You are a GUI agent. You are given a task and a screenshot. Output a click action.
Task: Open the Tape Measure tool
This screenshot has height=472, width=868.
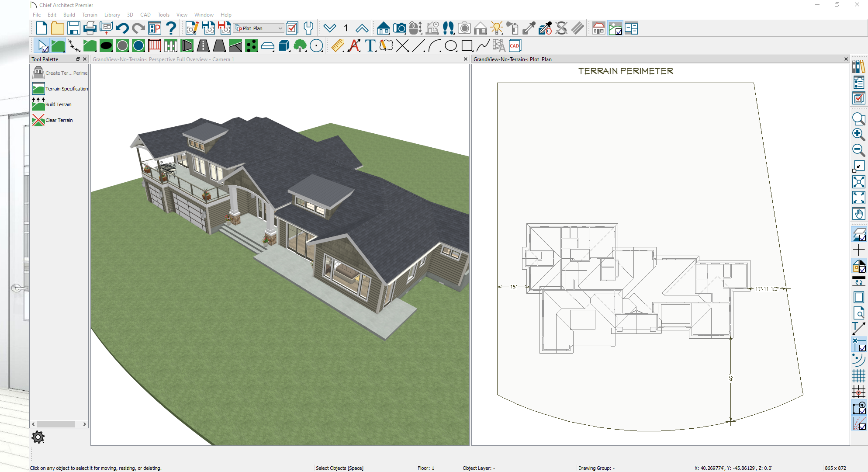[337, 45]
